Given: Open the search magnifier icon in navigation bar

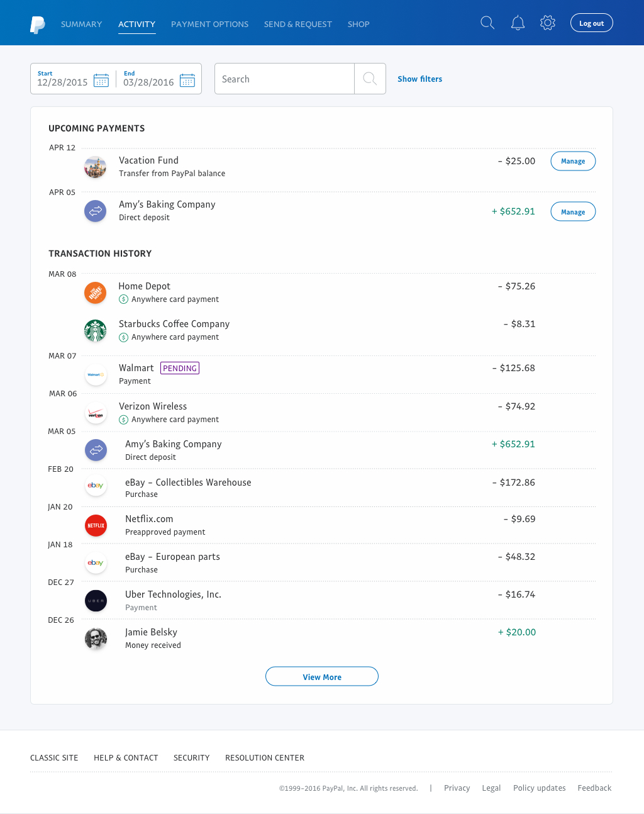Looking at the screenshot, I should [487, 22].
